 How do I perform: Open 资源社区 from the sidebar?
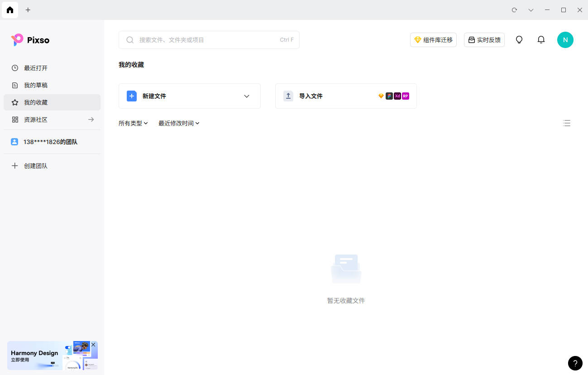(36, 120)
